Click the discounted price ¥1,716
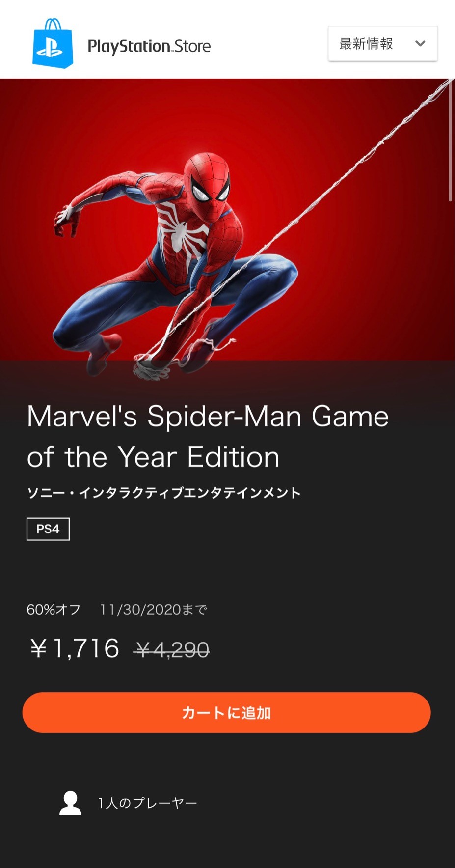Viewport: 455px width, 868px height. (75, 648)
